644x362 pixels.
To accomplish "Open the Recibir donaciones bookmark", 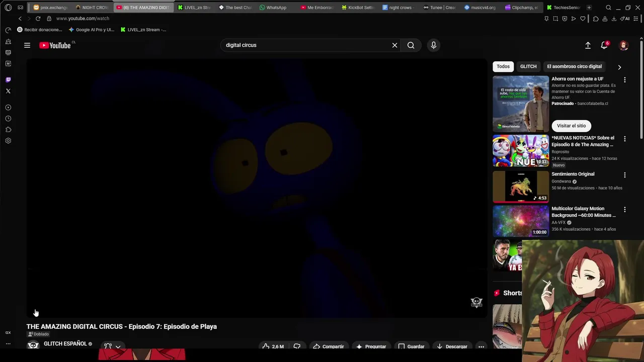I will tap(40, 30).
